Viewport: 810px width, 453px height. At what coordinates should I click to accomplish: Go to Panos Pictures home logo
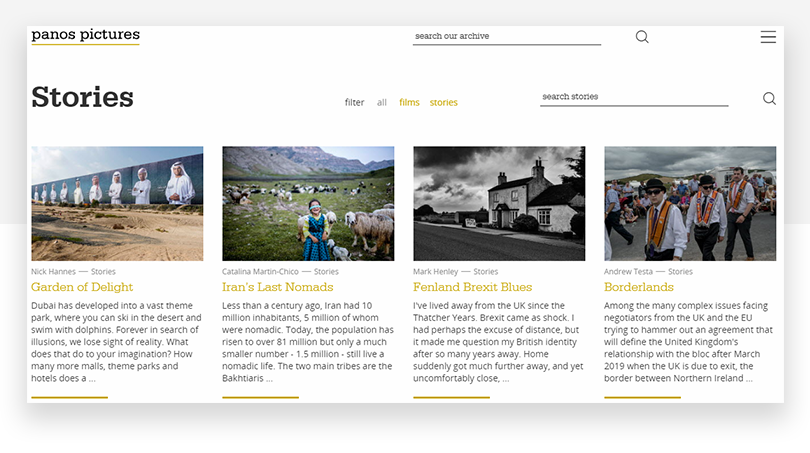(85, 36)
